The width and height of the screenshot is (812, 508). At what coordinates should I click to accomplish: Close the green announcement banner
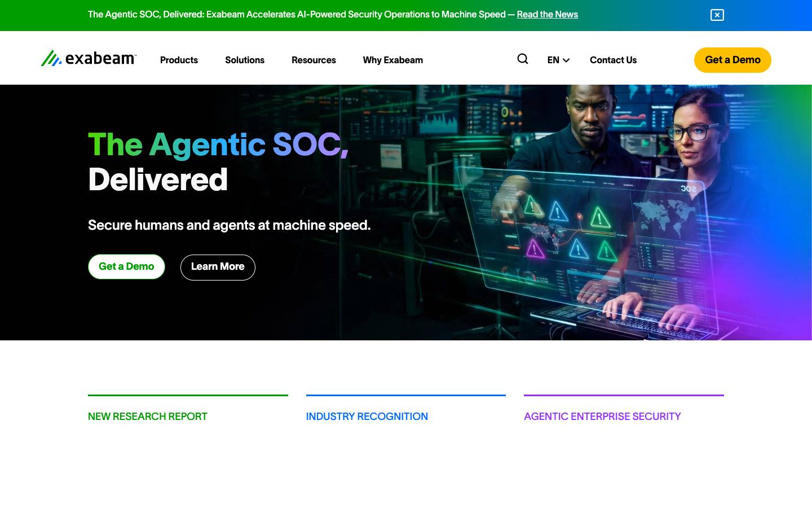pos(717,15)
